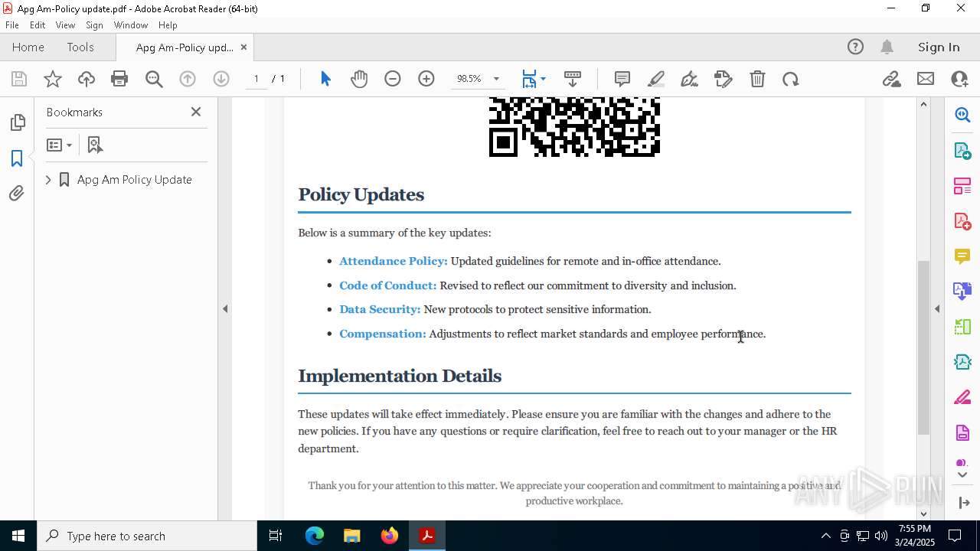Viewport: 980px width, 551px height.
Task: Select Apg Am Policy Update bookmark
Action: pos(135,180)
